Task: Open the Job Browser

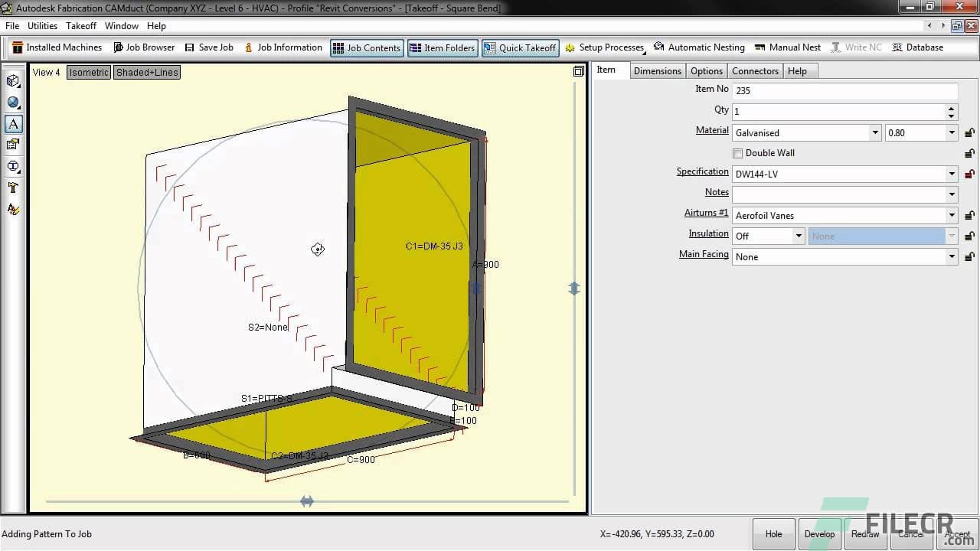Action: [x=144, y=47]
